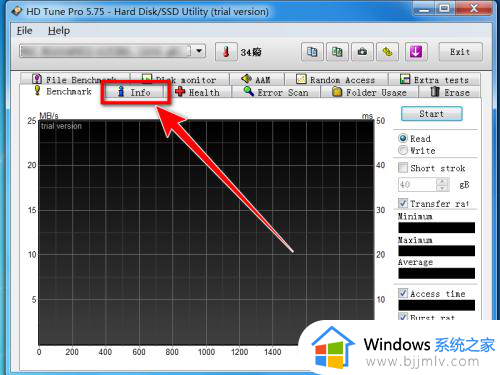The image size is (500, 375).
Task: Switch to the Extra tests tab
Action: (434, 79)
